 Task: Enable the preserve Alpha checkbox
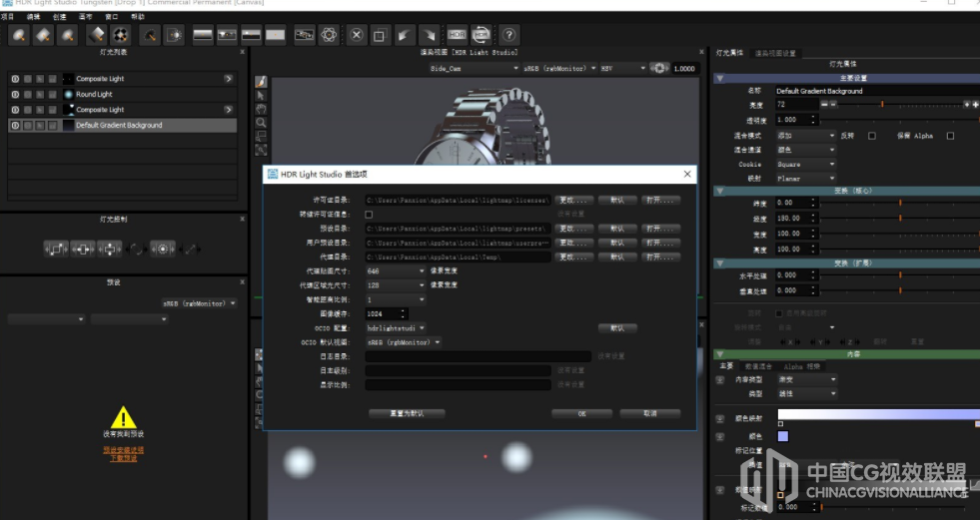tap(950, 136)
